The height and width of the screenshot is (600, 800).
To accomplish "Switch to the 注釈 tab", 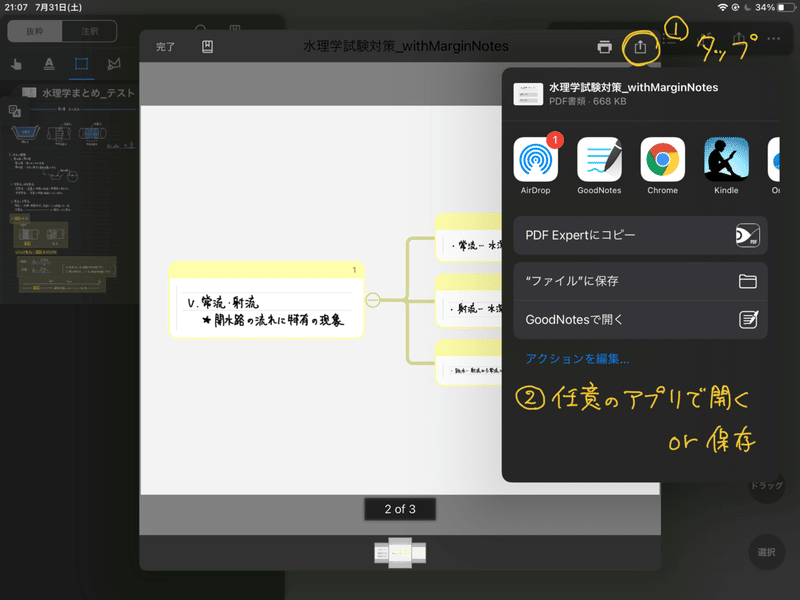I will click(90, 31).
